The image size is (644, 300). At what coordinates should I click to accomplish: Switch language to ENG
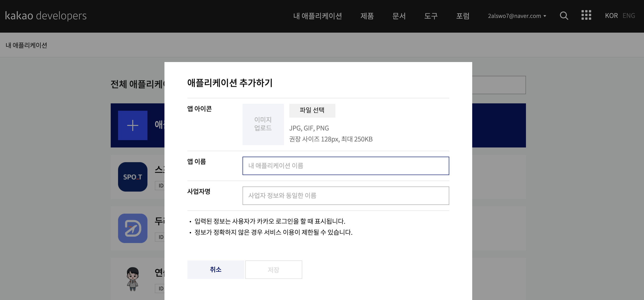click(x=629, y=16)
